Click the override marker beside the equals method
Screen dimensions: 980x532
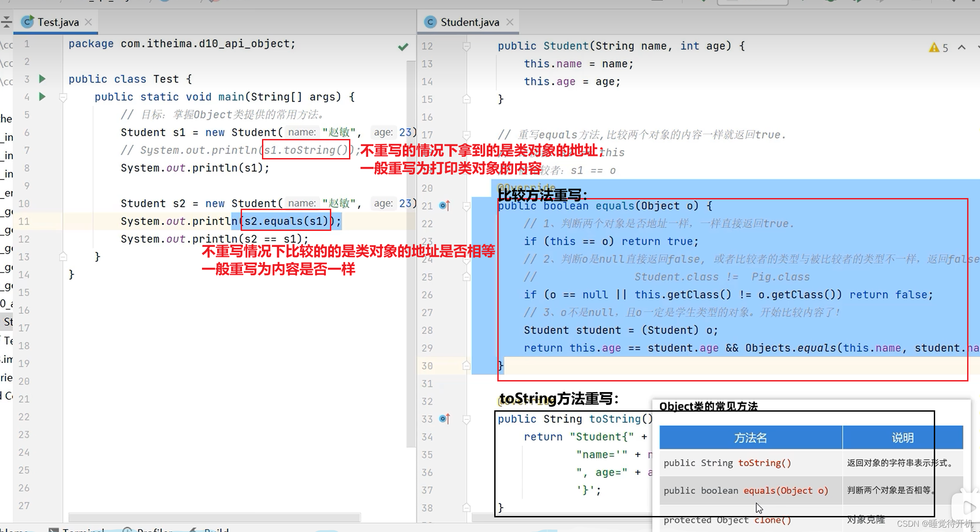point(441,205)
